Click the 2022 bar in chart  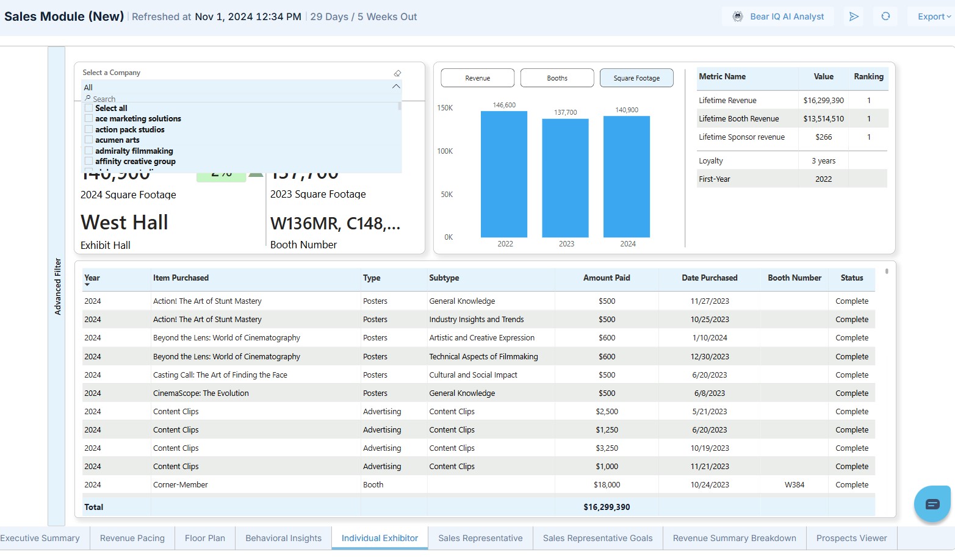[504, 174]
